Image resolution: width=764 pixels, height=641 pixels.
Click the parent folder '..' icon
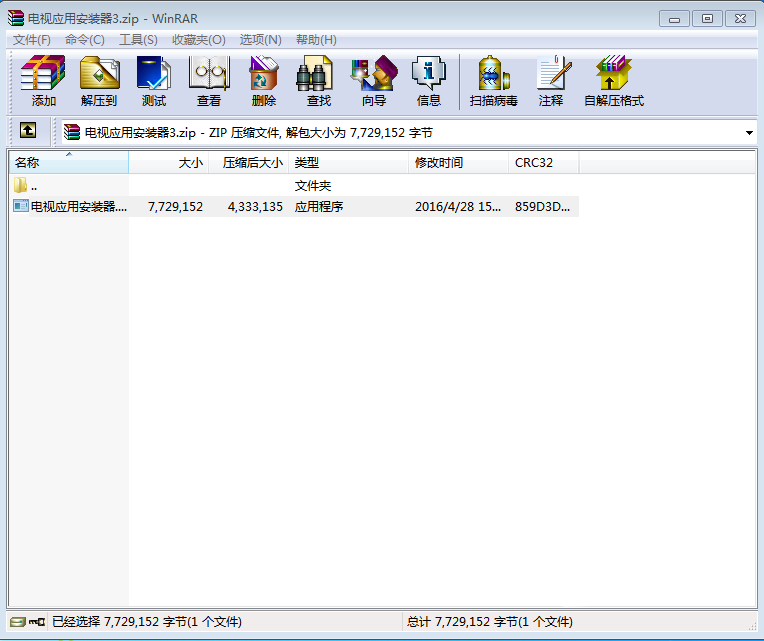[20, 185]
